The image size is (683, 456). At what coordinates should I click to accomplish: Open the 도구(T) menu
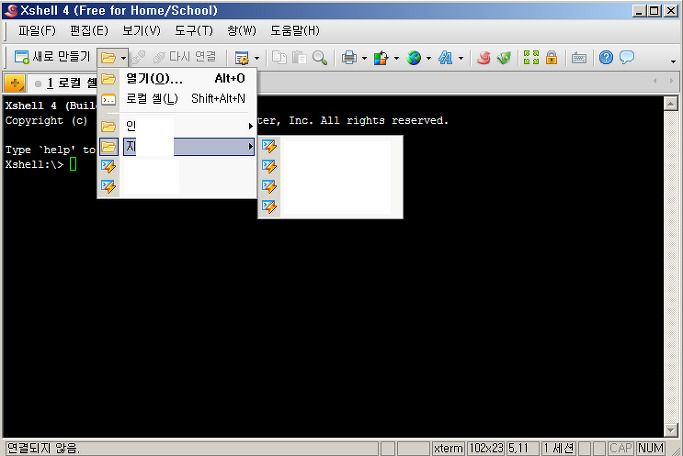194,30
